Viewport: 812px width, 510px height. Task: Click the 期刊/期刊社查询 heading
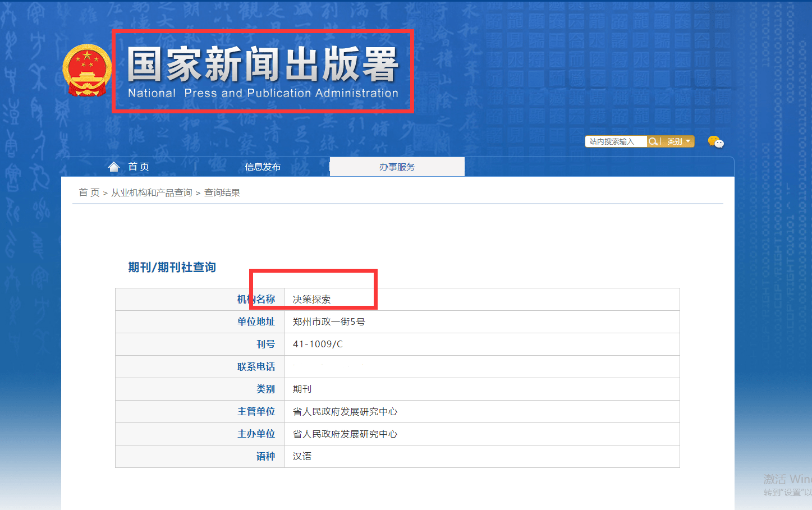(172, 267)
